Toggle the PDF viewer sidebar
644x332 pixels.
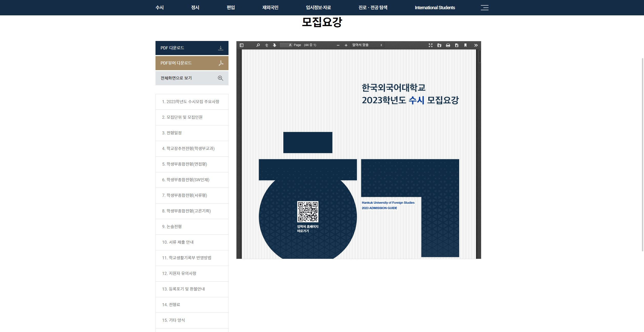point(241,45)
